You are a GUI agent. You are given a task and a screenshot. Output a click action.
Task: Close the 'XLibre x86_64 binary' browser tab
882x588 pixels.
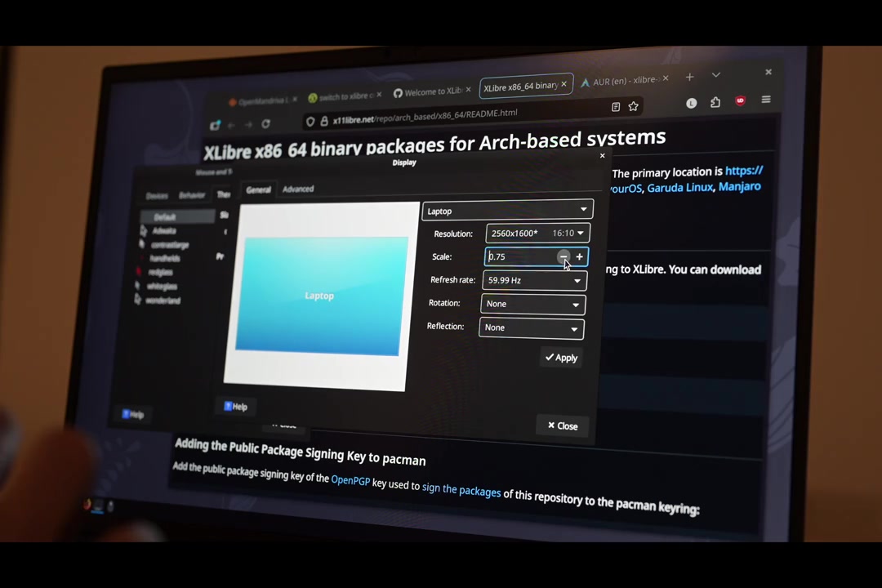[x=563, y=84]
